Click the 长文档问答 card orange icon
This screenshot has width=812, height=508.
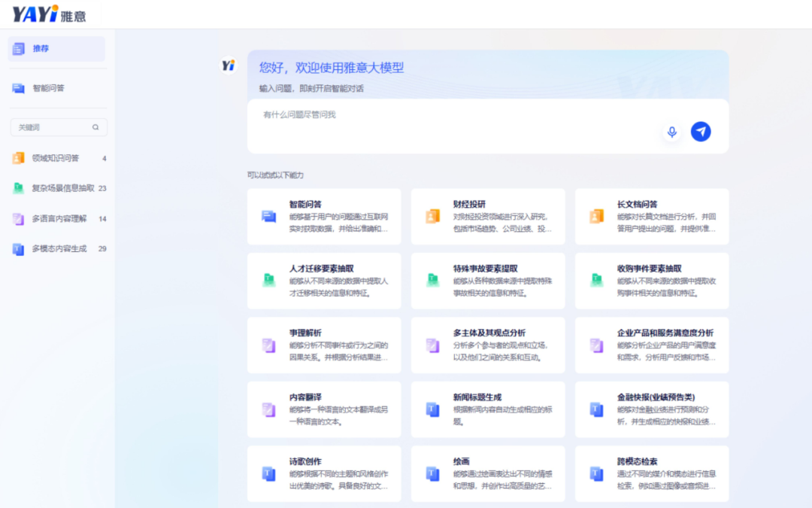596,216
